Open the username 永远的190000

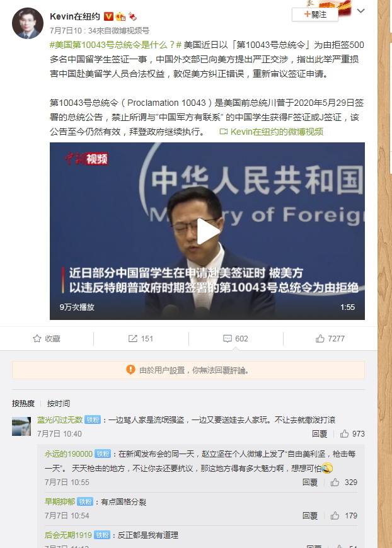pyautogui.click(x=69, y=454)
